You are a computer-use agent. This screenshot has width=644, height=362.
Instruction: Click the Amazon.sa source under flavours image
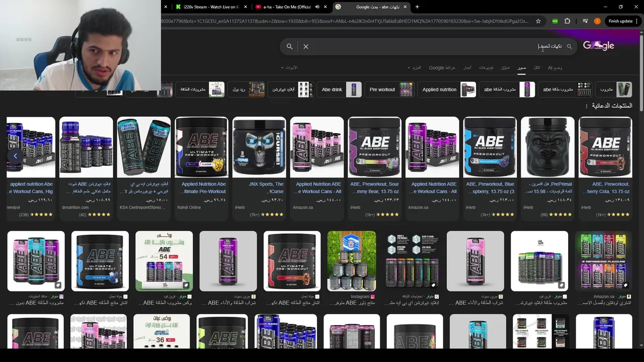[604, 297]
